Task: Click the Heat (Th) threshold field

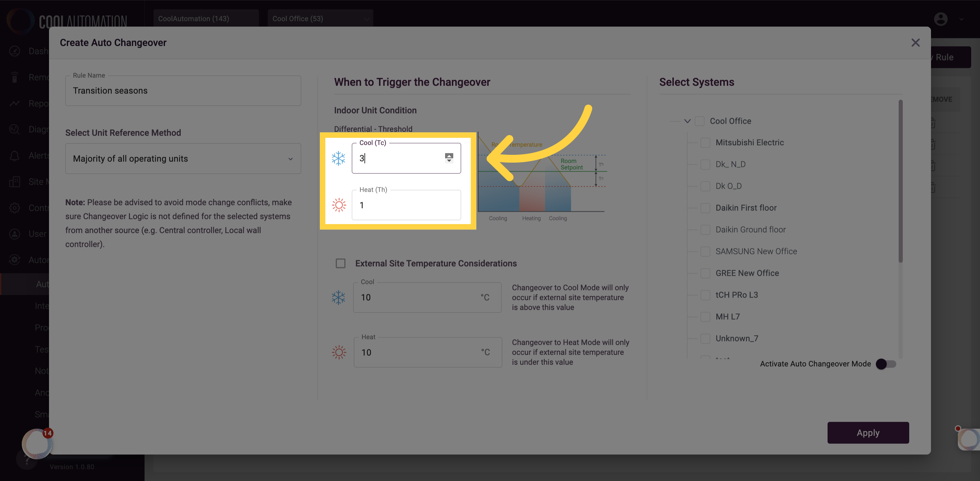Action: click(x=406, y=205)
